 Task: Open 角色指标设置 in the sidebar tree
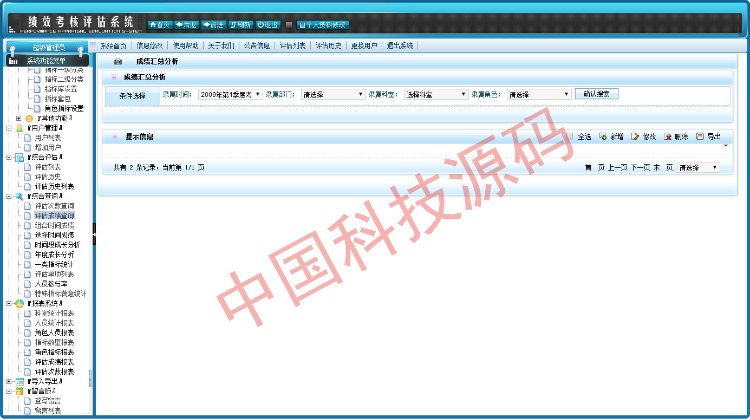pos(64,109)
